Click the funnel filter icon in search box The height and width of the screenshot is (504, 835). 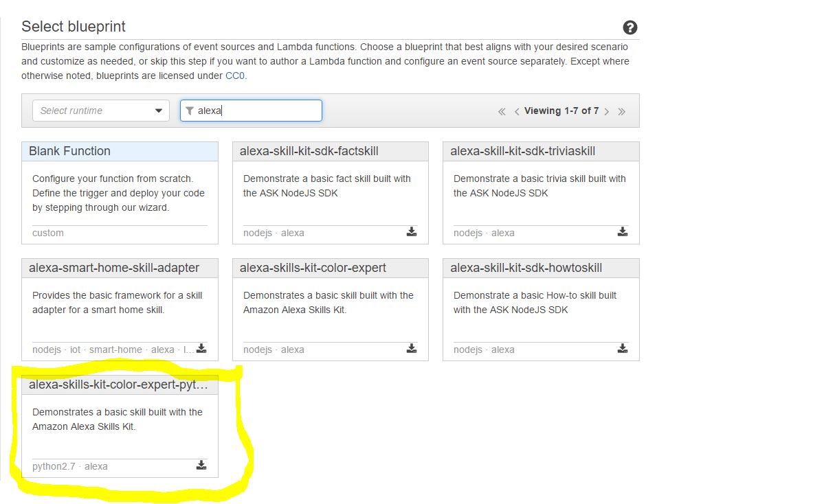tap(190, 111)
